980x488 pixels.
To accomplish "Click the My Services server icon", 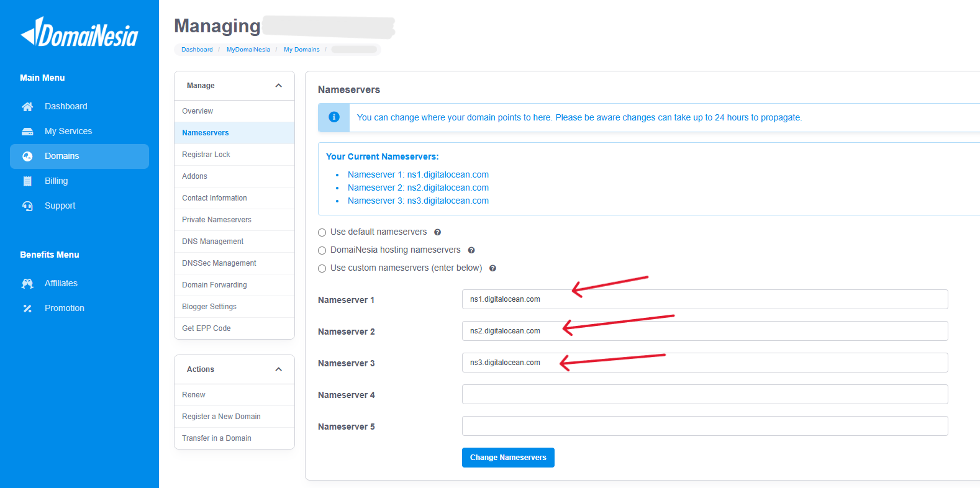I will click(27, 132).
